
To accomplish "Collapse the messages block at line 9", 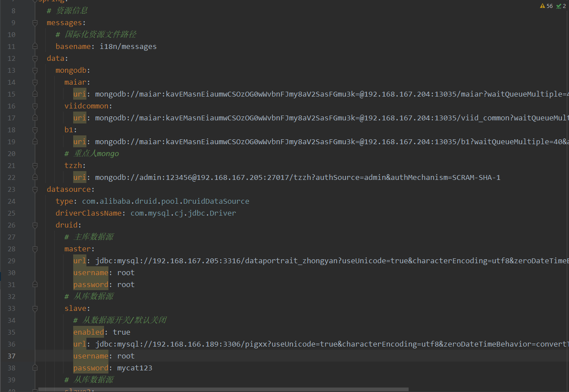I will click(35, 23).
